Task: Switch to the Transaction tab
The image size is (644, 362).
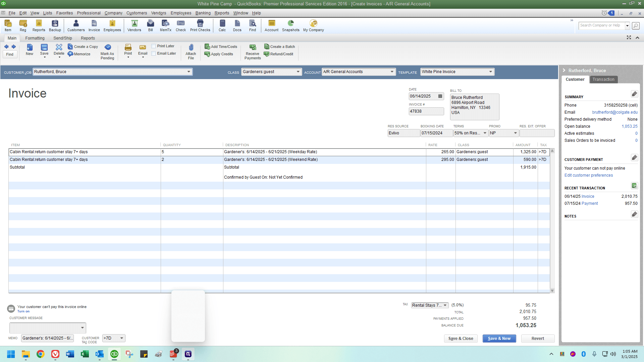Action: (603, 79)
